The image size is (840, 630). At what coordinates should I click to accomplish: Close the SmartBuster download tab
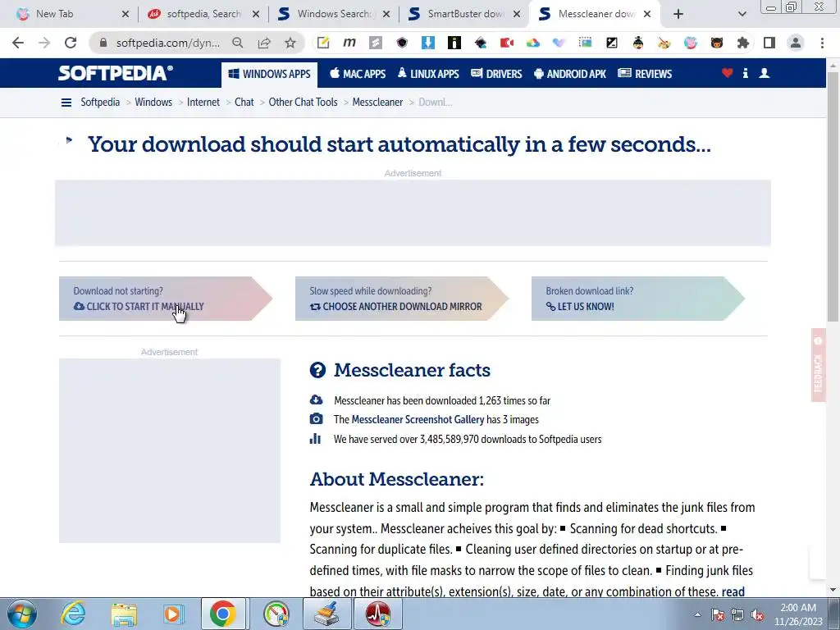[x=517, y=14]
